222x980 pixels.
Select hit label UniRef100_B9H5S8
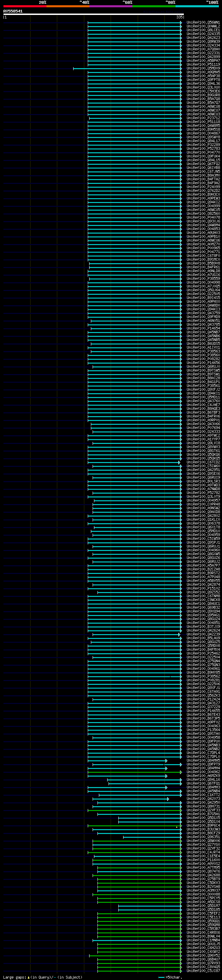click(x=203, y=129)
